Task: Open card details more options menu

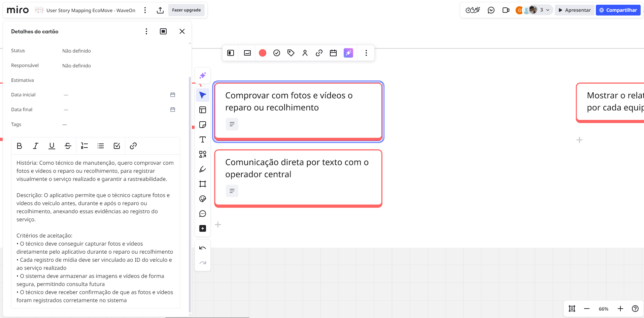Action: click(x=146, y=31)
